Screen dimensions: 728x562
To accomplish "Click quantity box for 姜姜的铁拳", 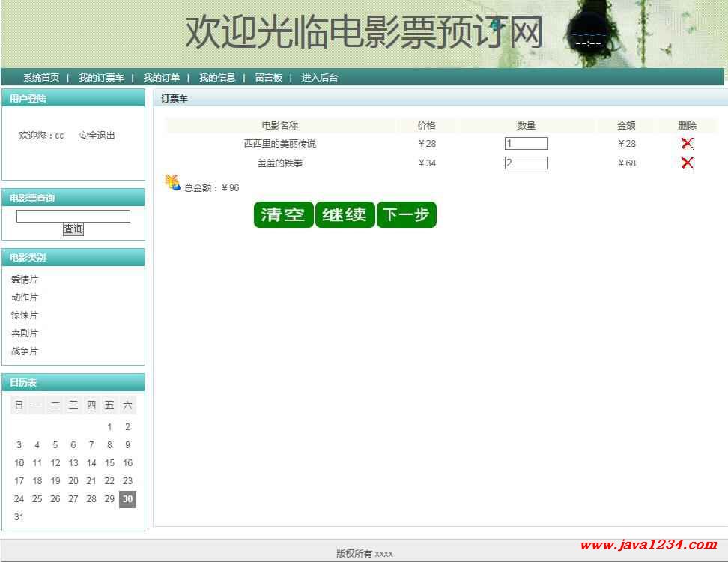I will [x=526, y=163].
